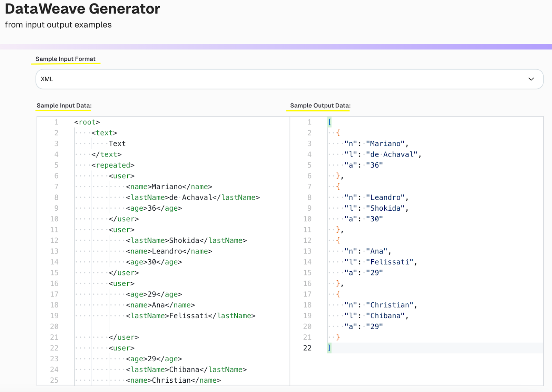This screenshot has height=392, width=552.
Task: Open the Sample Input Format XML dropdown
Action: coord(289,79)
